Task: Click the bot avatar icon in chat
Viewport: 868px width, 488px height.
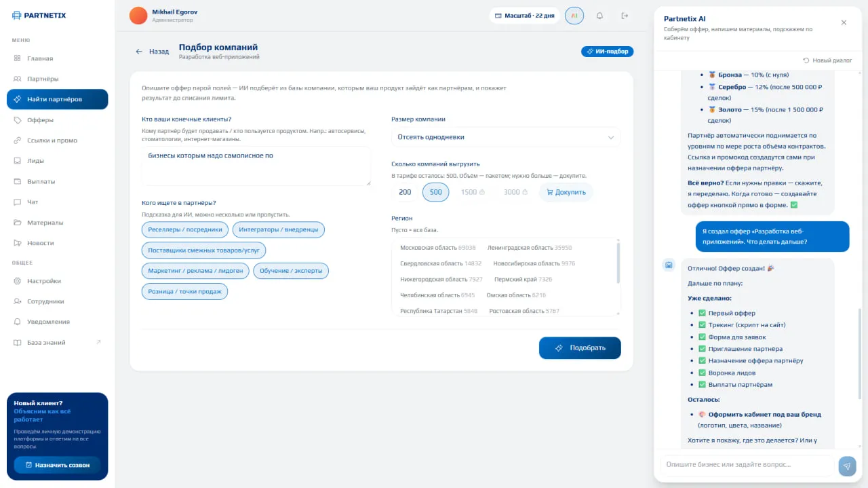Action: [x=669, y=265]
